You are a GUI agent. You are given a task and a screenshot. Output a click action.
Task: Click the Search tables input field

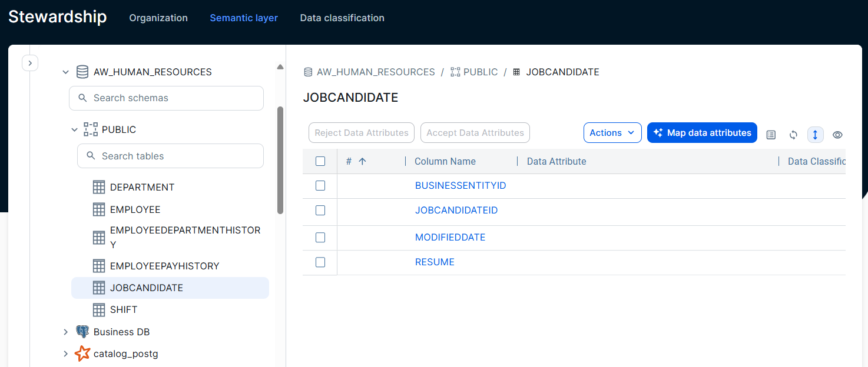pos(170,155)
